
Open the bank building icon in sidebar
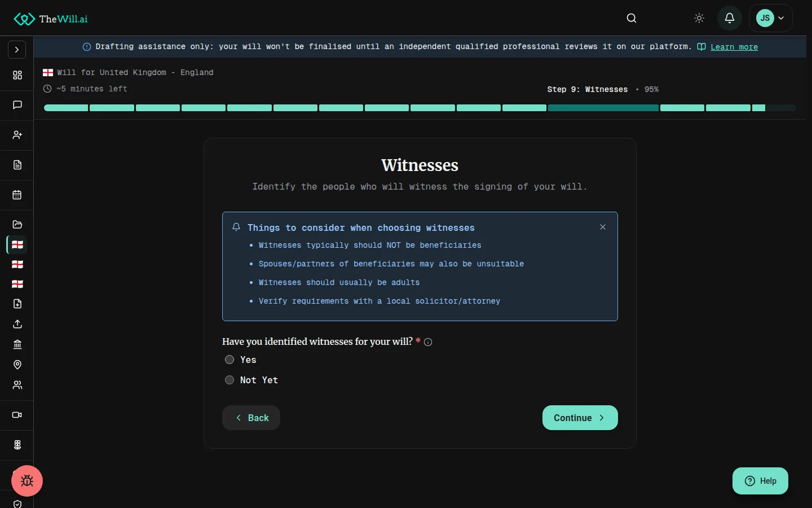coord(17,344)
